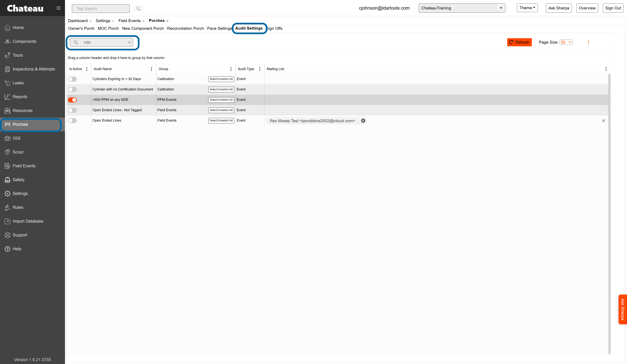Sort by the Audit Name column header
This screenshot has height=364, width=627.
102,69
